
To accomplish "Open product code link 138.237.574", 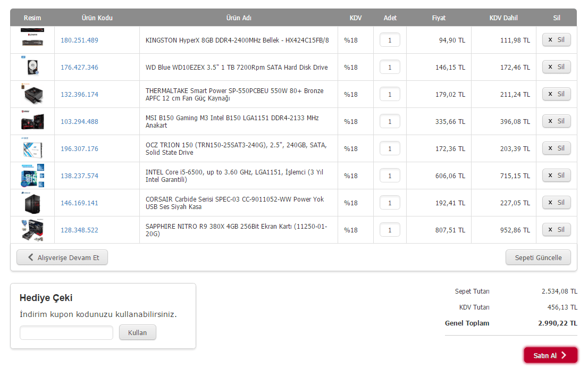I will pyautogui.click(x=80, y=176).
